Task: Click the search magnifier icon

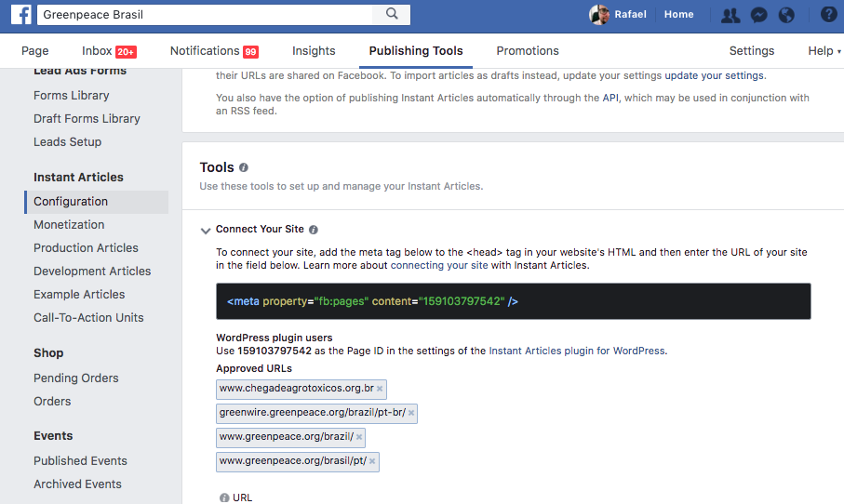Action: (x=392, y=14)
